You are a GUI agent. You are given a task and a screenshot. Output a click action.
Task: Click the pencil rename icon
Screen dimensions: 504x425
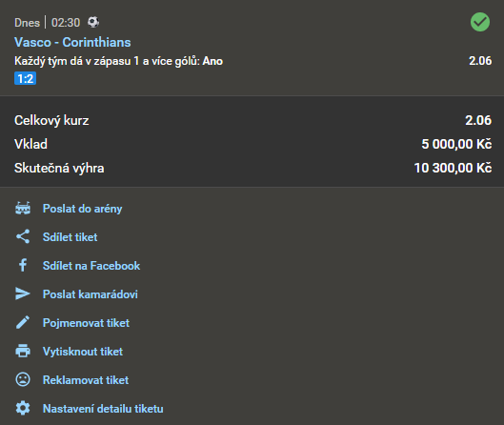tap(23, 322)
